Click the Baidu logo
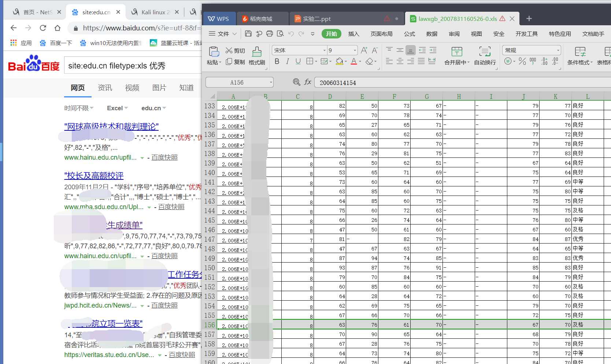 coord(33,63)
